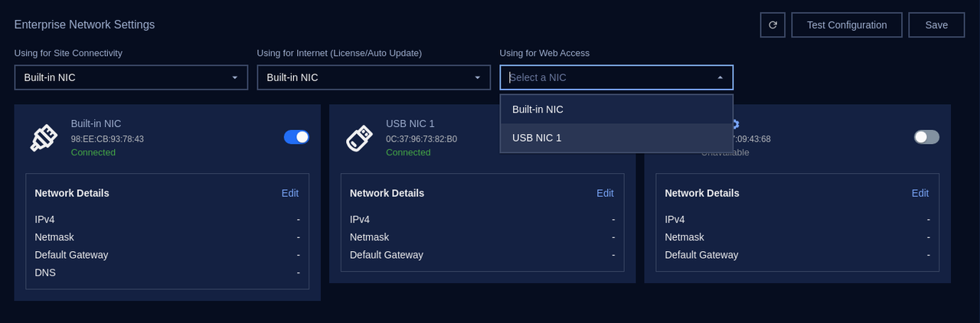Click the Enterprise Network Settings title
The width and height of the screenshot is (980, 323).
point(85,24)
